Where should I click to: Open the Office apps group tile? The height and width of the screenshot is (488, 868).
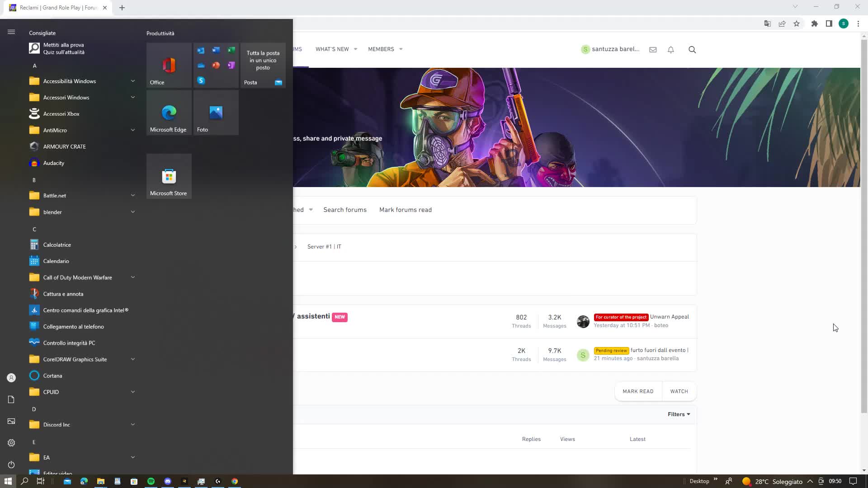[216, 65]
